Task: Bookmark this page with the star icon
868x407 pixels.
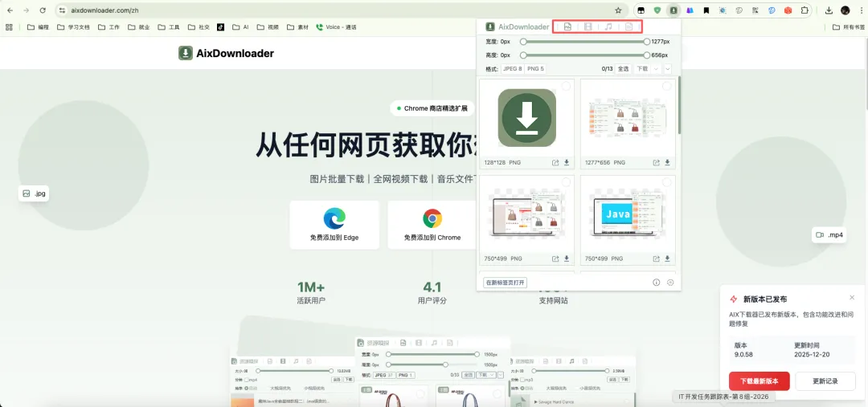Action: (618, 10)
